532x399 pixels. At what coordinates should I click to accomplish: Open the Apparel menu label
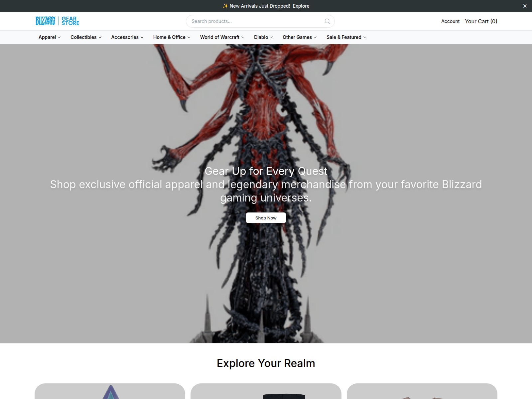tap(47, 37)
